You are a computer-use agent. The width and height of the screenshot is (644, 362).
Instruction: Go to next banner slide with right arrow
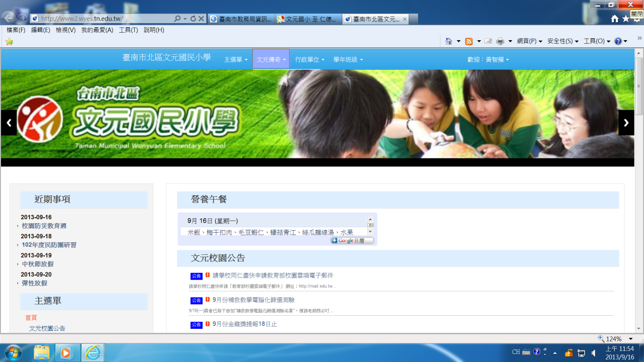pos(626,123)
